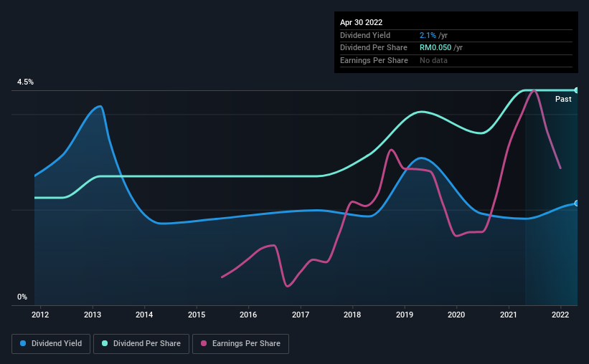
Task: Click the RM0.050 dividend per share value
Action: [x=435, y=48]
